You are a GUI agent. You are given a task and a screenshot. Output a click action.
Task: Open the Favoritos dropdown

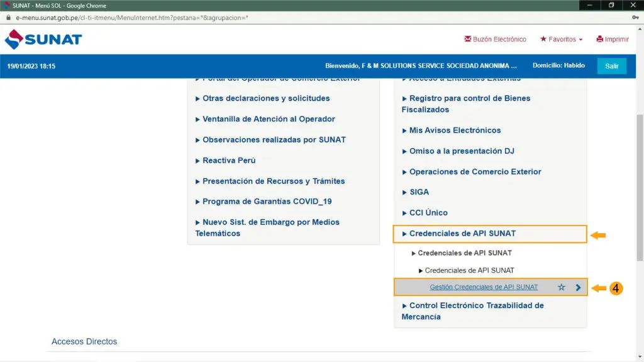tap(561, 39)
